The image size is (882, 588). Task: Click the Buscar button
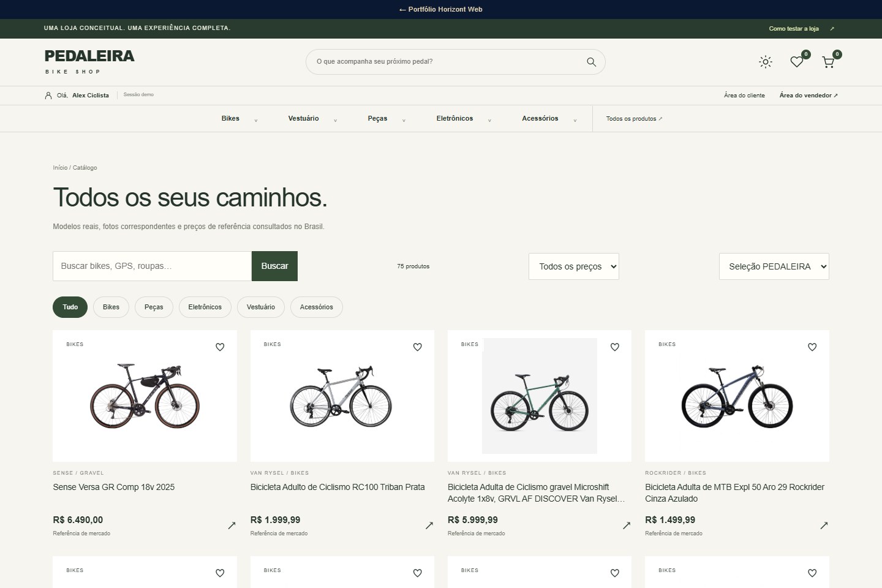pos(274,266)
